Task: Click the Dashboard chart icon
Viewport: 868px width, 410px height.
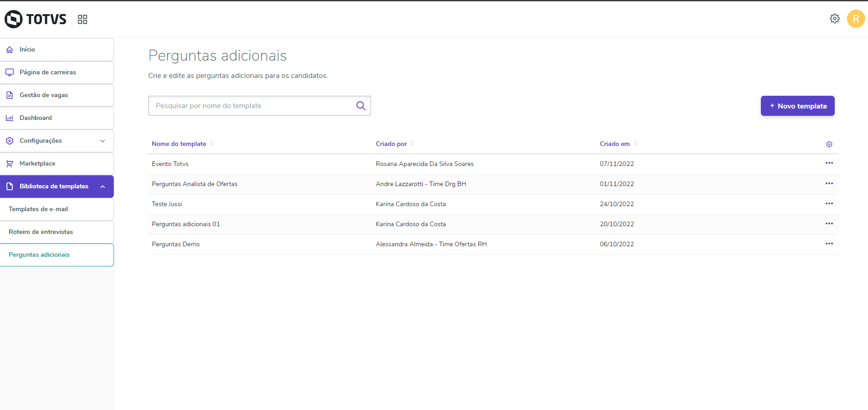Action: pos(10,118)
